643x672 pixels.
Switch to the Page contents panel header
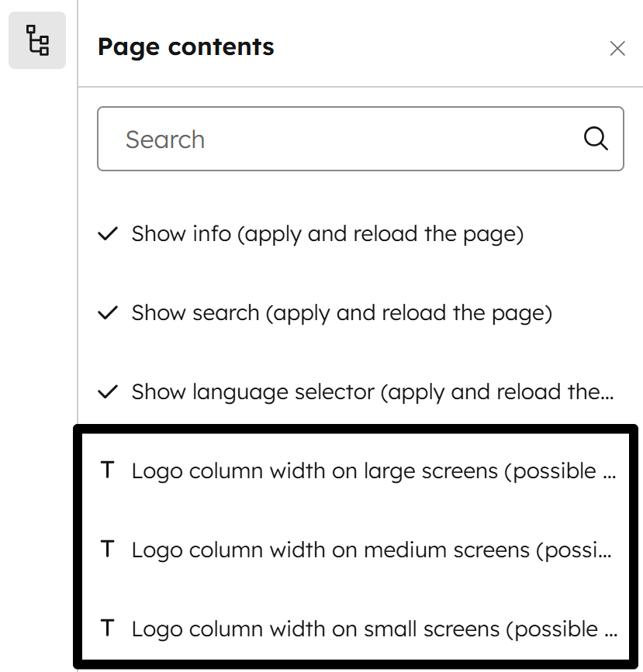[186, 47]
